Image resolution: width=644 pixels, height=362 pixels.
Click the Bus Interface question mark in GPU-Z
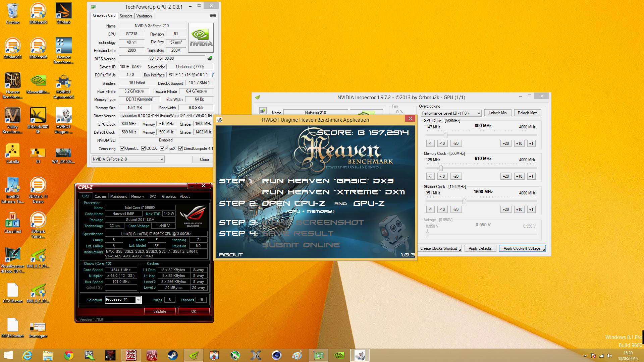tap(212, 75)
